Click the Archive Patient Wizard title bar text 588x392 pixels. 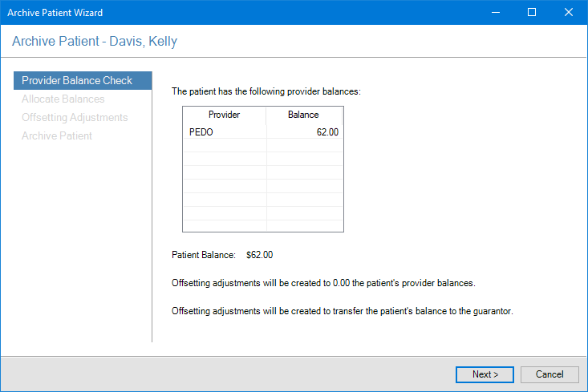[x=55, y=13]
